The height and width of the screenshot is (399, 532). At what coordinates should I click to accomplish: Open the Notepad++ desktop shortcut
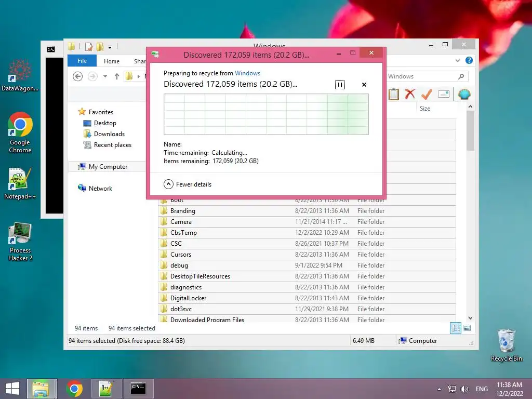tap(20, 184)
